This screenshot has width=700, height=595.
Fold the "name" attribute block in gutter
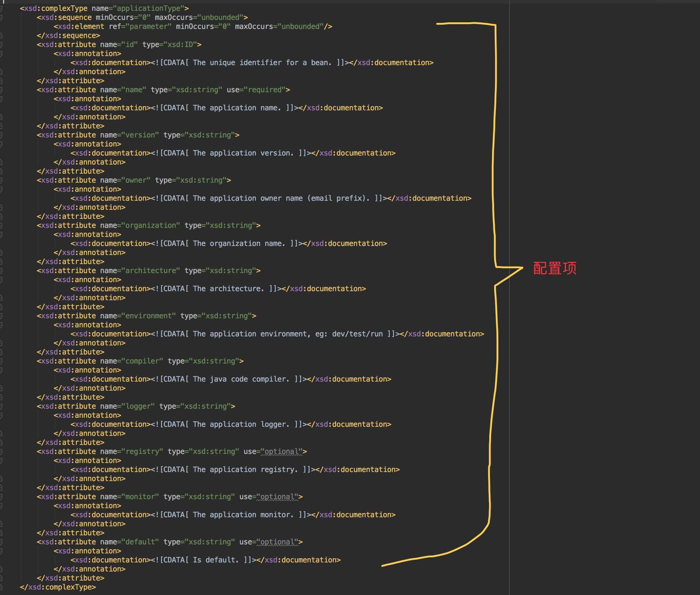click(x=1, y=90)
